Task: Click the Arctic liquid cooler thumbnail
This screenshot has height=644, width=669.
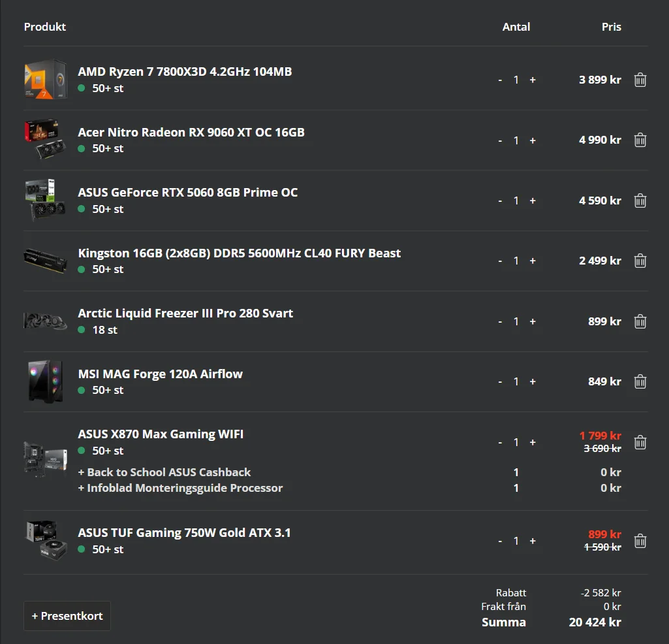Action: coord(46,321)
